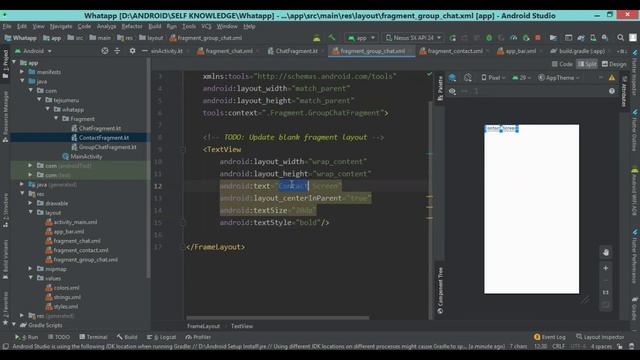Toggle the View Options eye icon
The image size is (640, 360).
pyautogui.click(x=452, y=91)
